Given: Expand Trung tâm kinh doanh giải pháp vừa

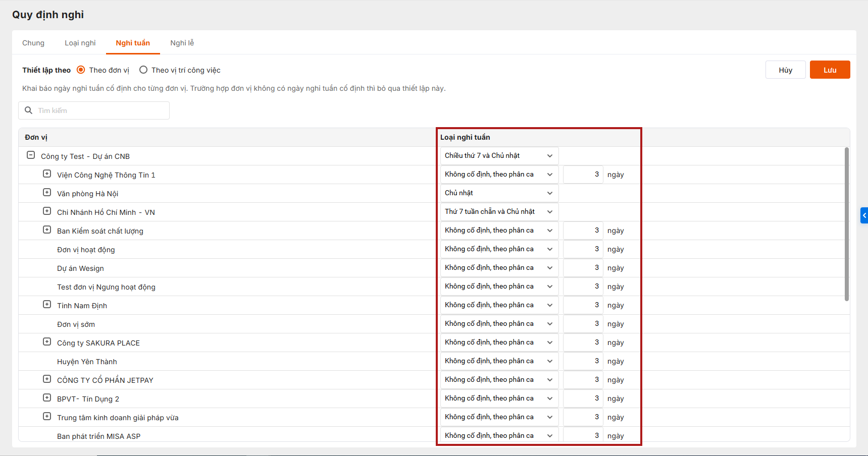Looking at the screenshot, I should pos(47,417).
